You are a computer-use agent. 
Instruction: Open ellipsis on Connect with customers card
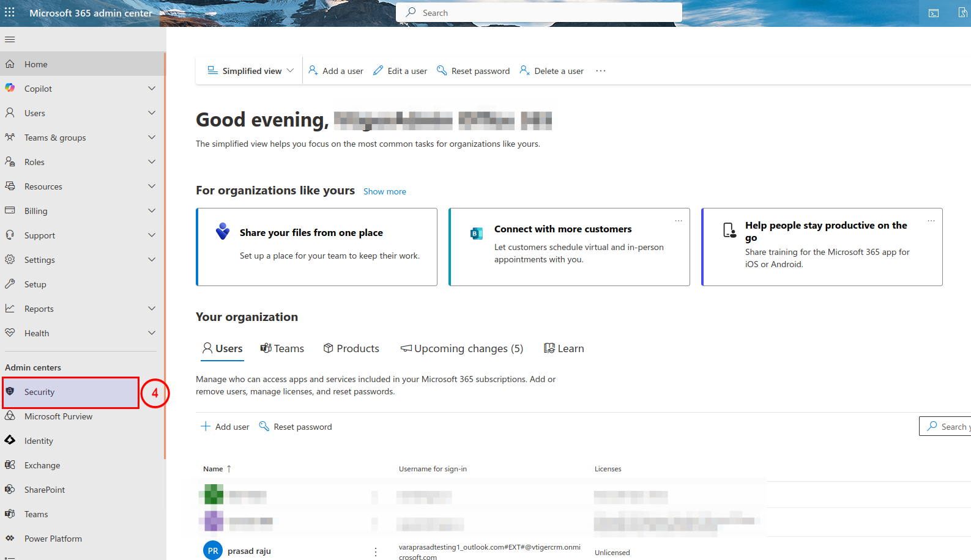(679, 221)
